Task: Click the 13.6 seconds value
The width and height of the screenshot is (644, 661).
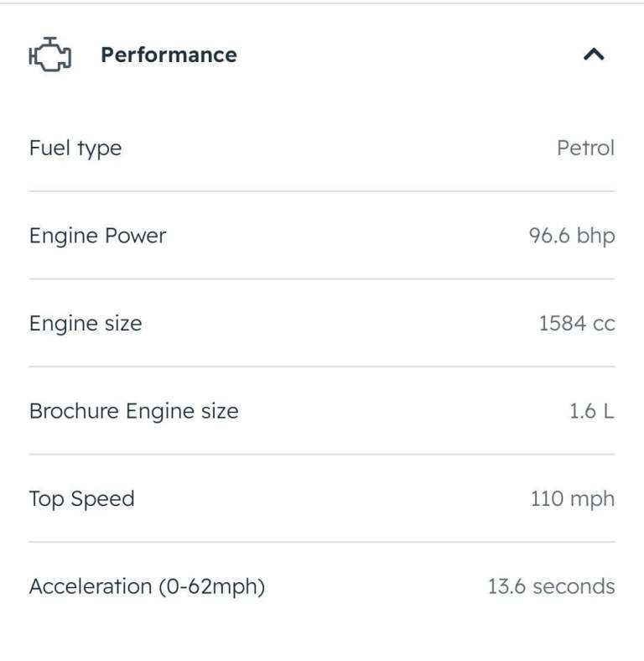Action: [x=551, y=586]
